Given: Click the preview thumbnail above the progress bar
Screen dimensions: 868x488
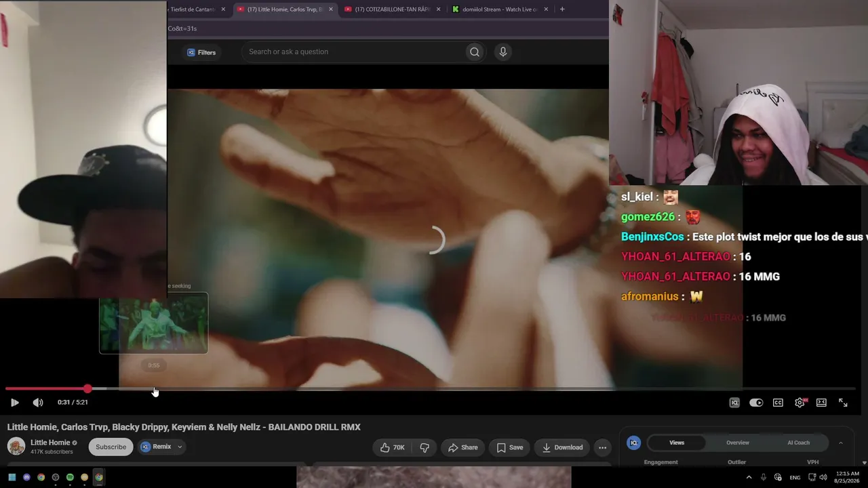Looking at the screenshot, I should tap(153, 323).
